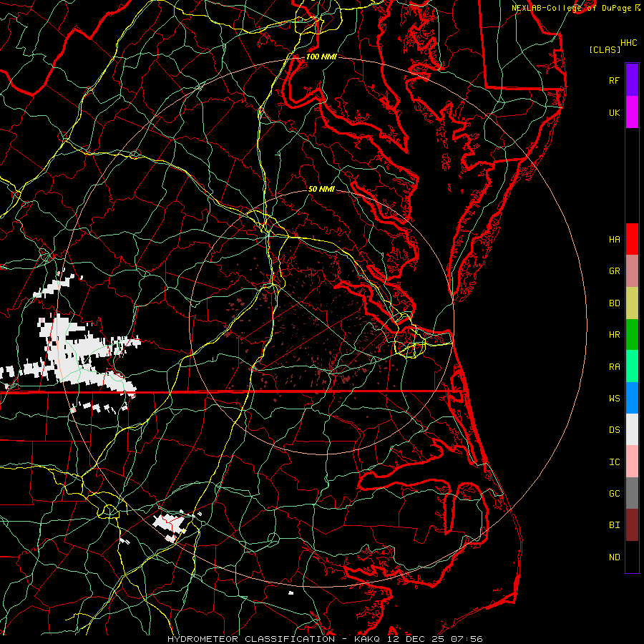Click the small white echo near bottom center

(x=291, y=592)
